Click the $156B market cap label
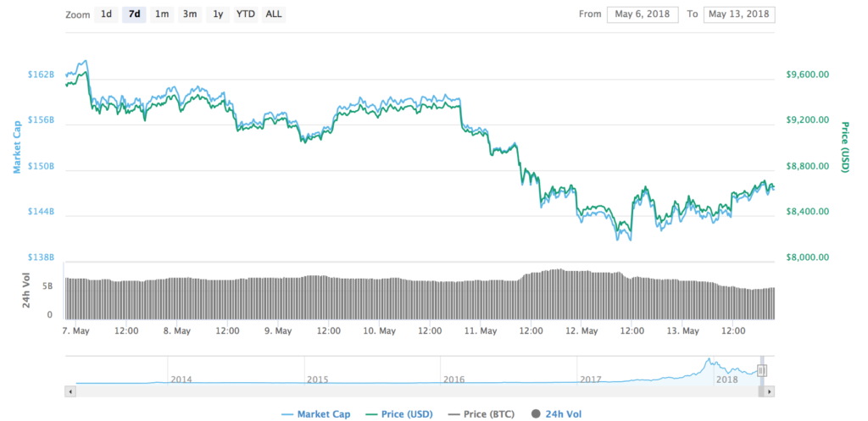This screenshot has height=421, width=868. [x=42, y=120]
